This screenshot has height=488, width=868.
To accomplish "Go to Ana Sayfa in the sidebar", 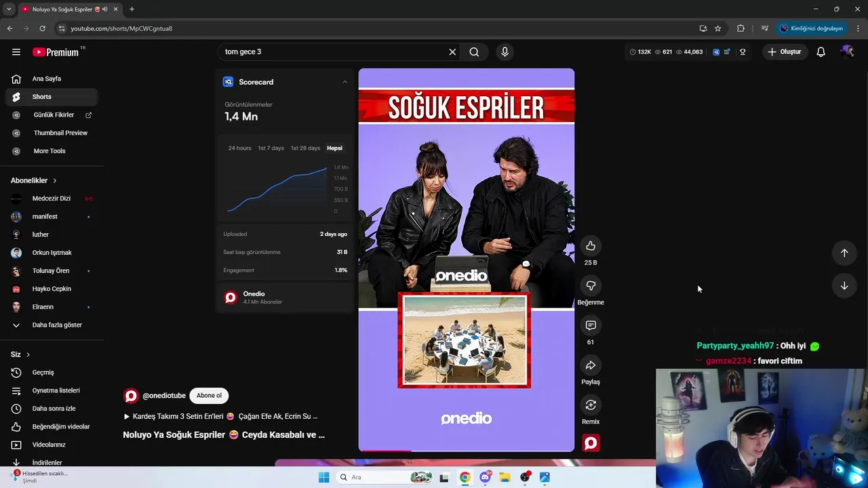I will coord(52,79).
